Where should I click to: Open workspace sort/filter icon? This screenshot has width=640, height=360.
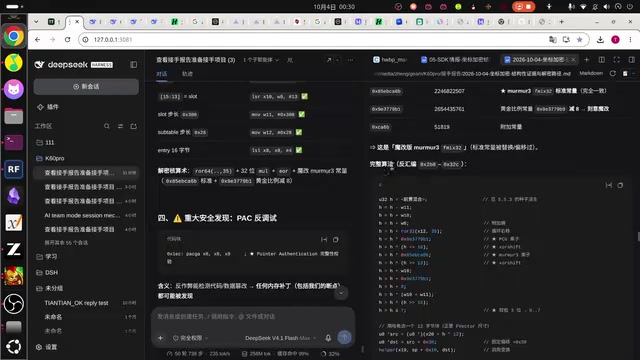click(x=120, y=126)
